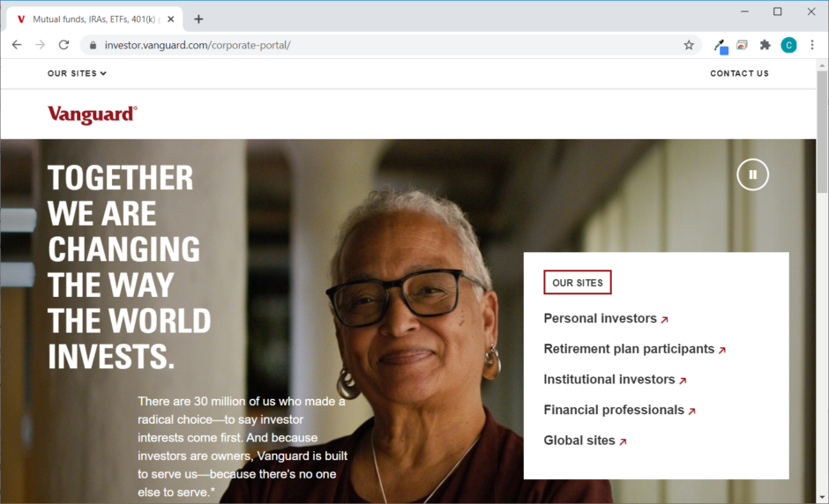Pause the hero video with the pause button
The height and width of the screenshot is (504, 829).
tap(752, 174)
